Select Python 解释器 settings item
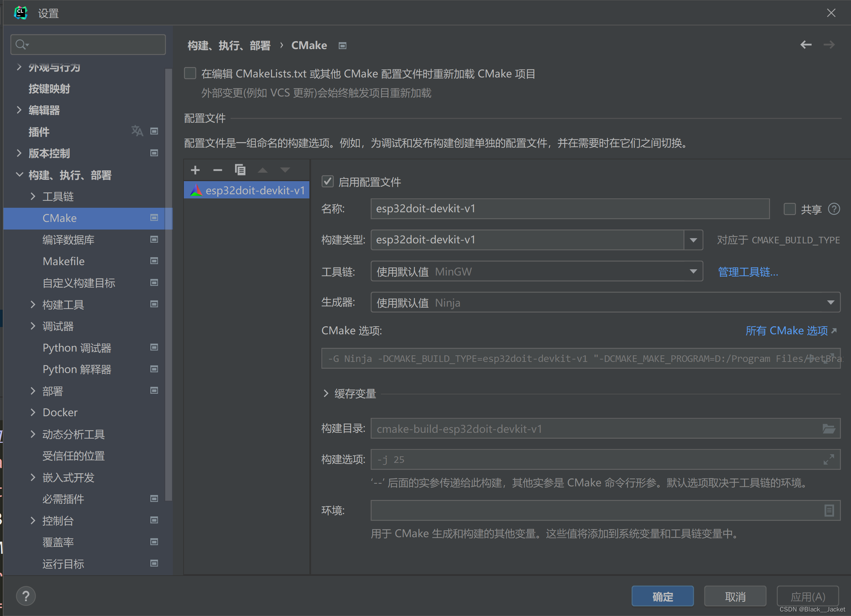Image resolution: width=851 pixels, height=616 pixels. [77, 369]
